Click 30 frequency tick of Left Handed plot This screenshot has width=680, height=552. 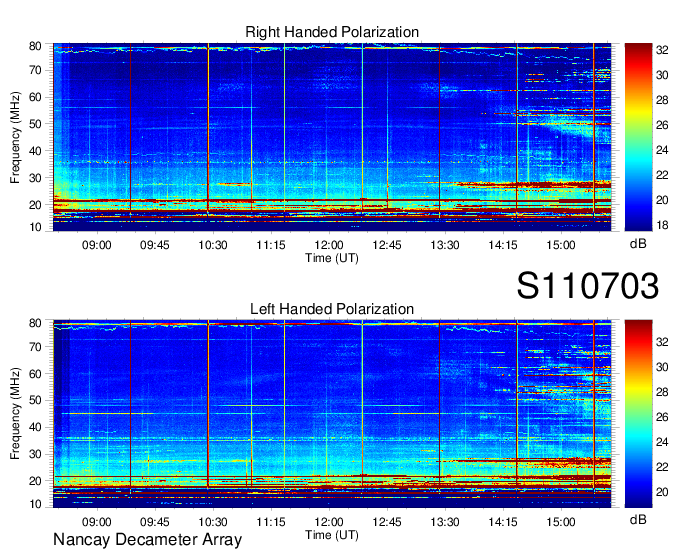[x=35, y=454]
